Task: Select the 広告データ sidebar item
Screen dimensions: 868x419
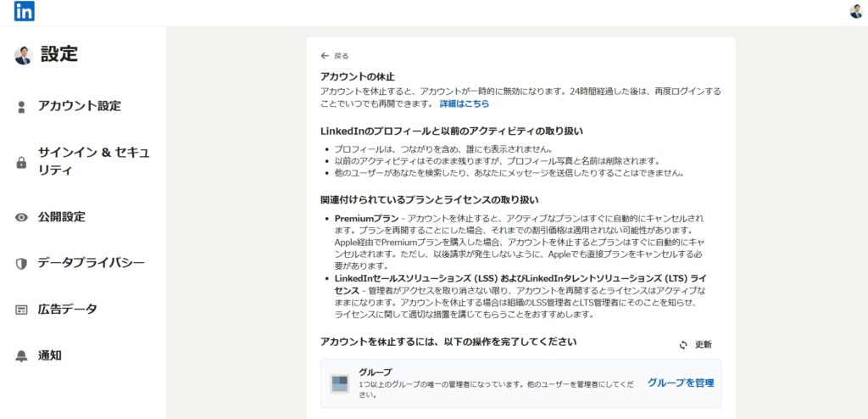Action: (x=67, y=309)
